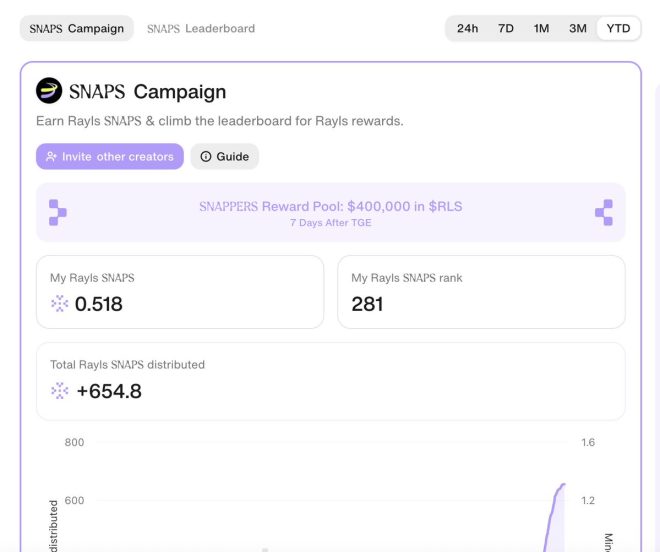Click the 281 rank value
Viewport: 660px width, 552px height.
tap(367, 304)
